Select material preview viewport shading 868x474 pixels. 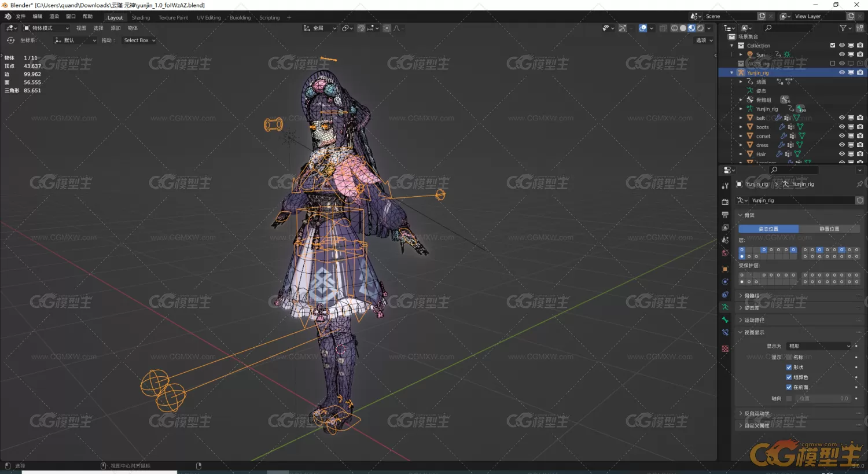tap(692, 28)
